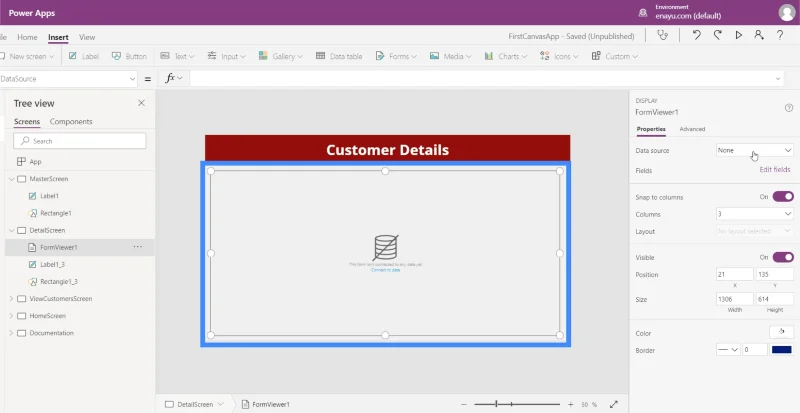Click the Environment icon in header
The width and height of the screenshot is (800, 413).
click(x=643, y=13)
